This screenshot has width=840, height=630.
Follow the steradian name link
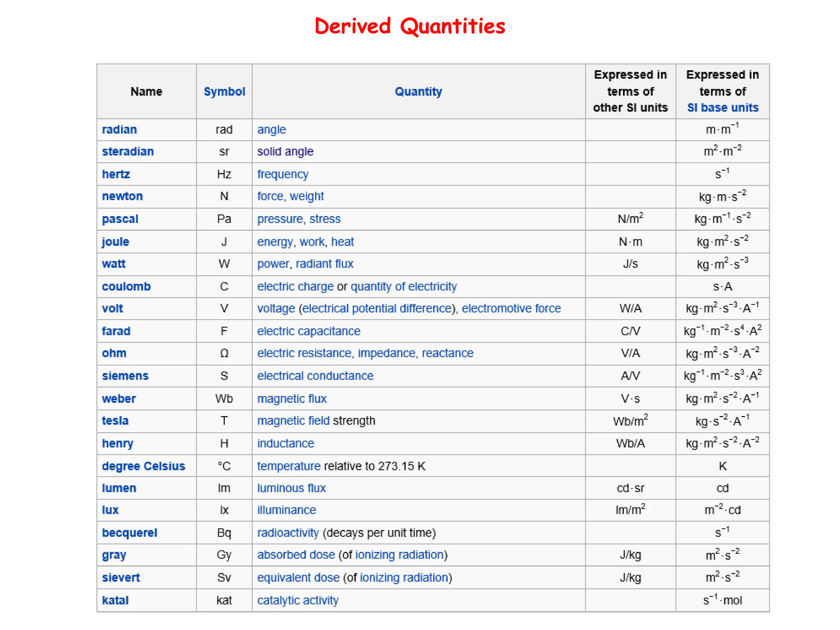click(x=128, y=152)
